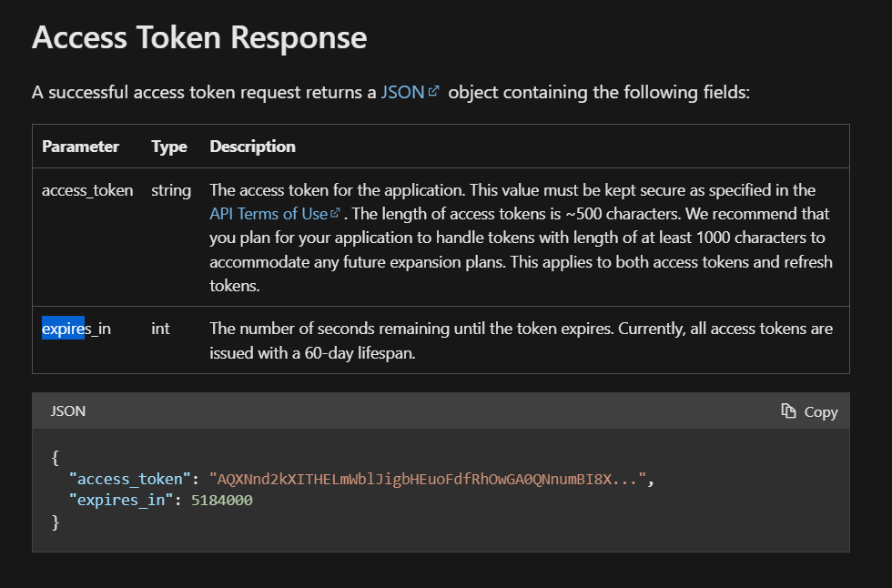The height and width of the screenshot is (588, 892).
Task: Click the Copy icon in code block
Action: click(x=788, y=411)
